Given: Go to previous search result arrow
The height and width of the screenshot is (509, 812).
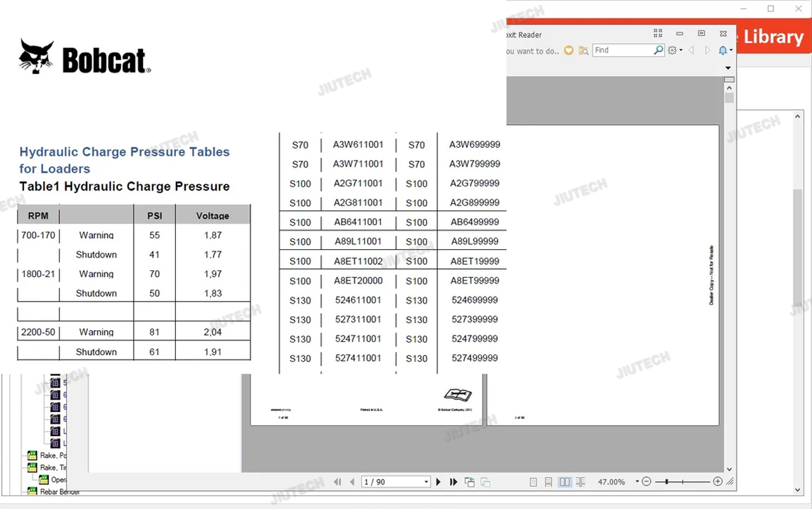Looking at the screenshot, I should pyautogui.click(x=691, y=50).
